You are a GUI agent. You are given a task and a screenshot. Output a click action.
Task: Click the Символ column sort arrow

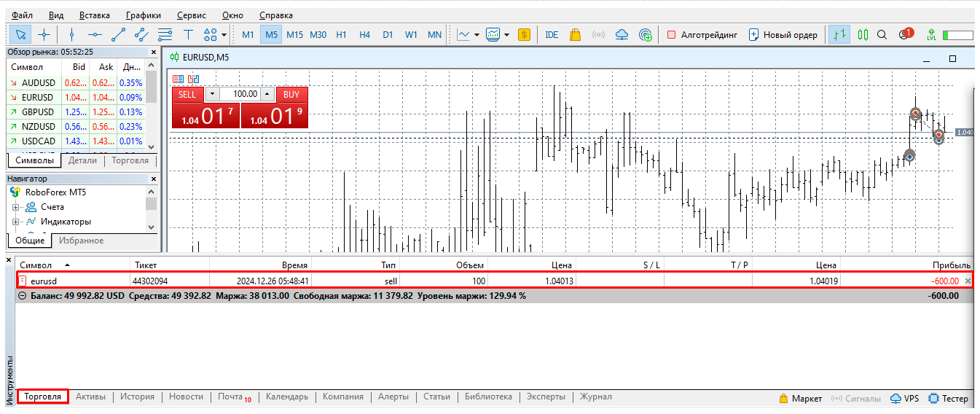68,265
